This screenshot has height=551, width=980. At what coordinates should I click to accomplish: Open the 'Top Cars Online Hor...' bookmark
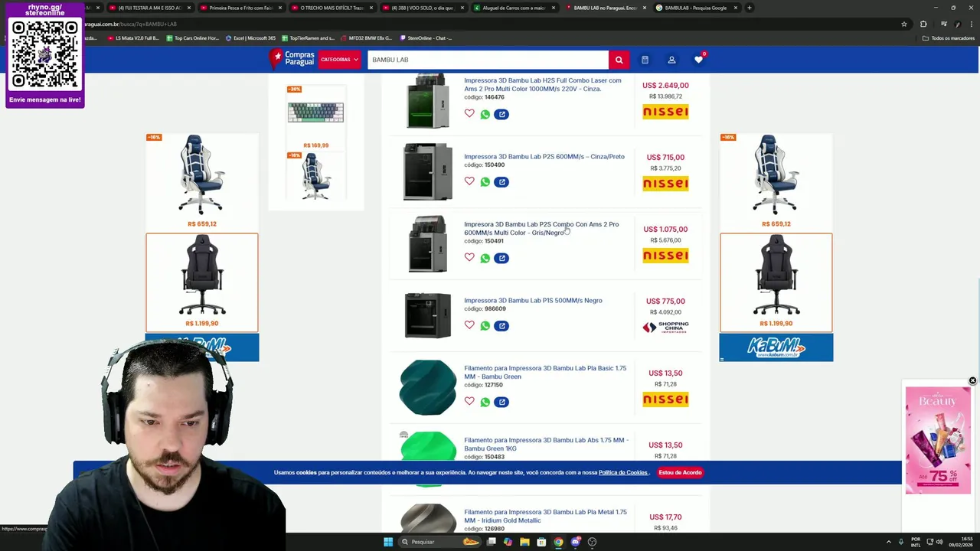(192, 37)
